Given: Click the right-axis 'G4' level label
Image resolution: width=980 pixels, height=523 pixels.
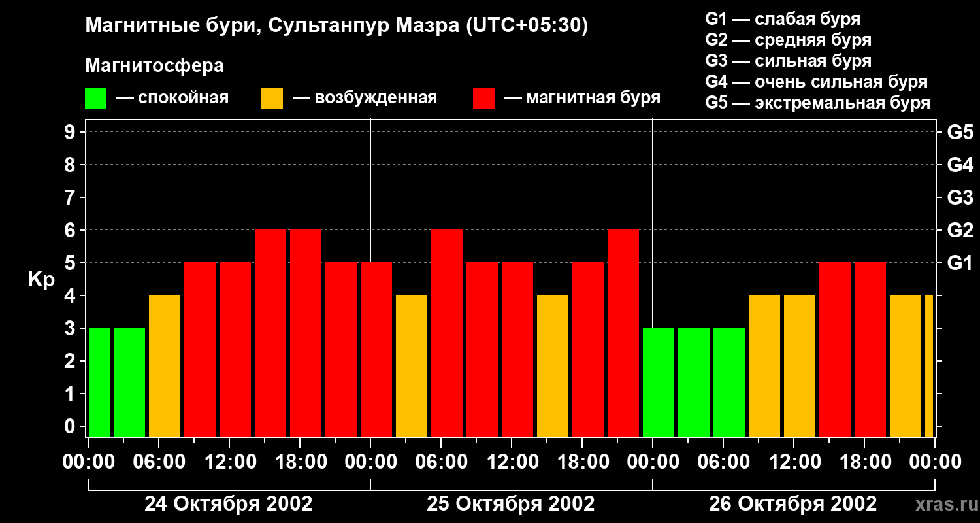Looking at the screenshot, I should click(960, 165).
